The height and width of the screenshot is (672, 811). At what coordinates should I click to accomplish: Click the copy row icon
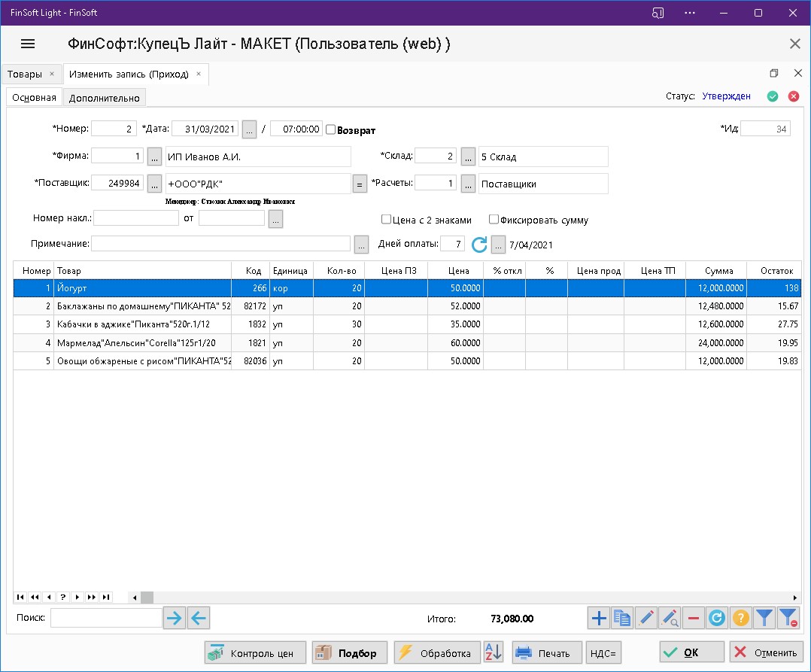[622, 619]
